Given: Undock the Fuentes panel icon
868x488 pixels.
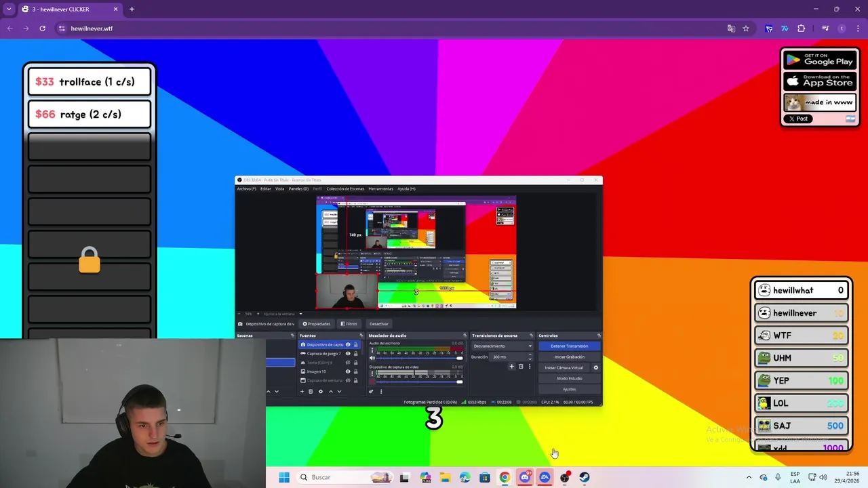Looking at the screenshot, I should click(x=361, y=335).
